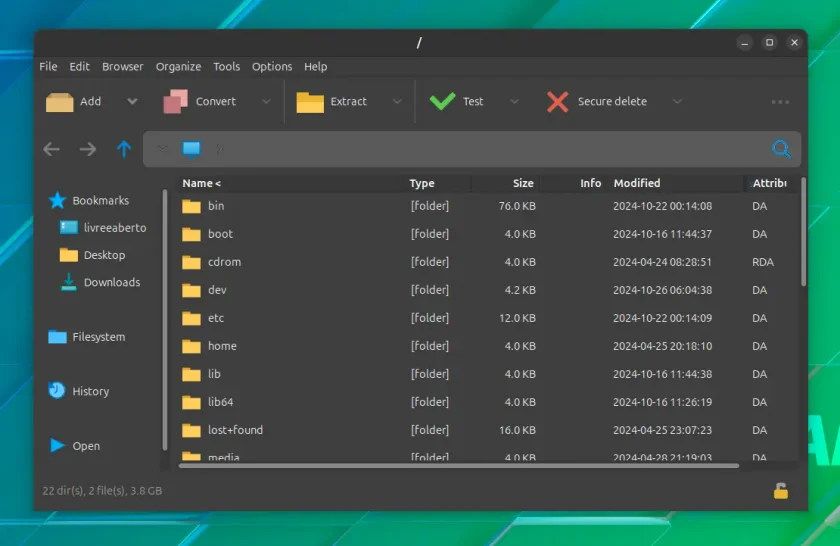This screenshot has width=840, height=546.
Task: Click the Extract folder icon
Action: tap(310, 102)
